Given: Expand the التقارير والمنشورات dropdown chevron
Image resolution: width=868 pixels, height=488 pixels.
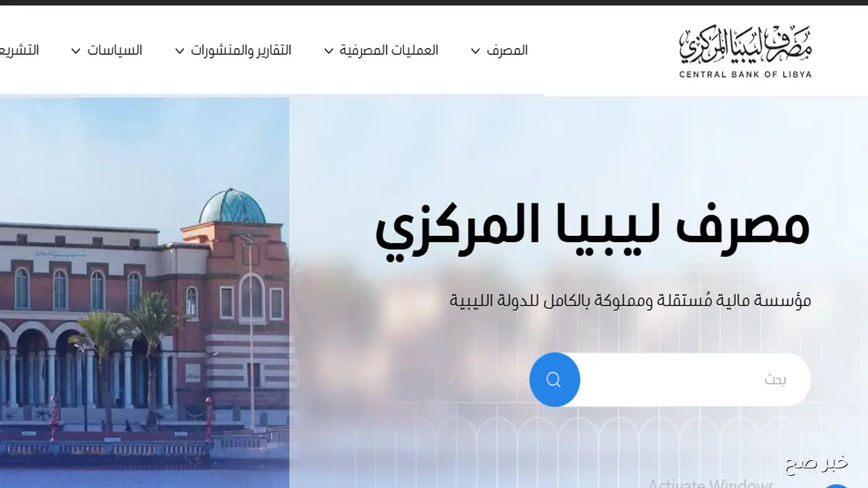Looking at the screenshot, I should (x=179, y=51).
